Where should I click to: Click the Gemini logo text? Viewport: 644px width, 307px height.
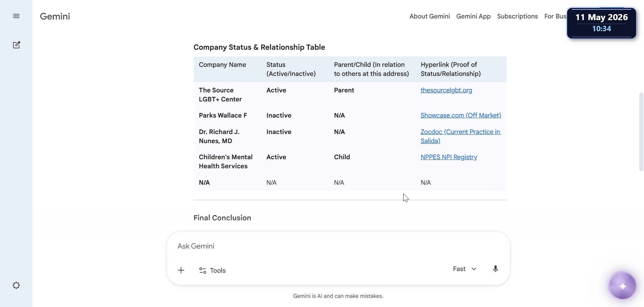tap(55, 16)
